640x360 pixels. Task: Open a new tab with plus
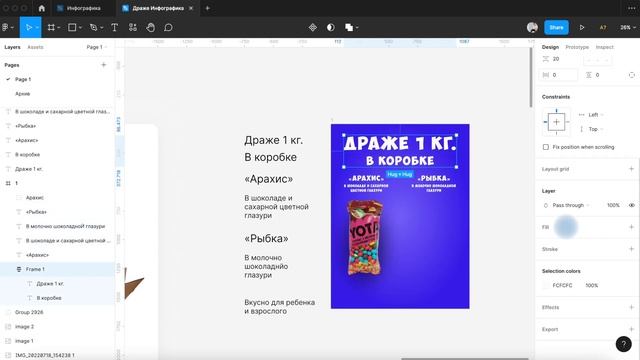click(207, 8)
